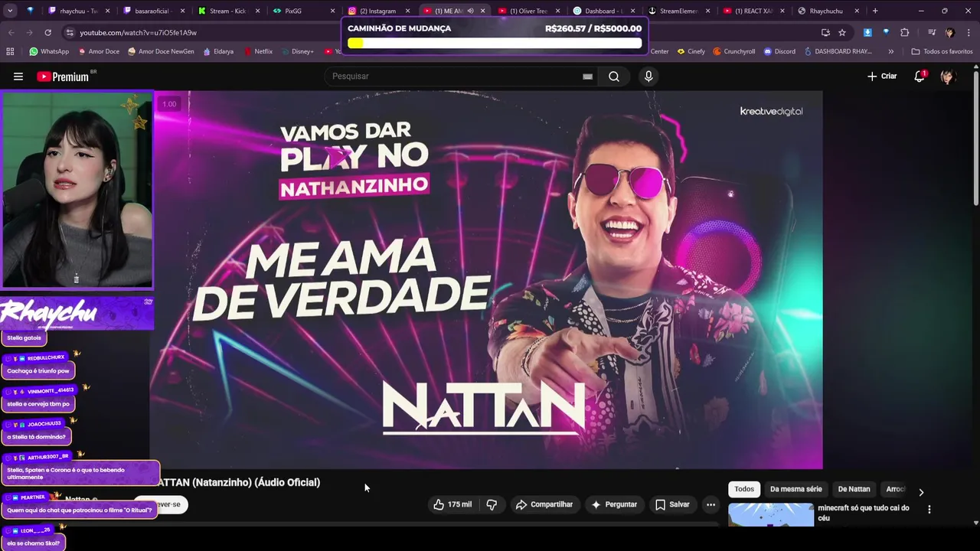
Task: Like the video with 175 mil thumbs up
Action: [452, 504]
